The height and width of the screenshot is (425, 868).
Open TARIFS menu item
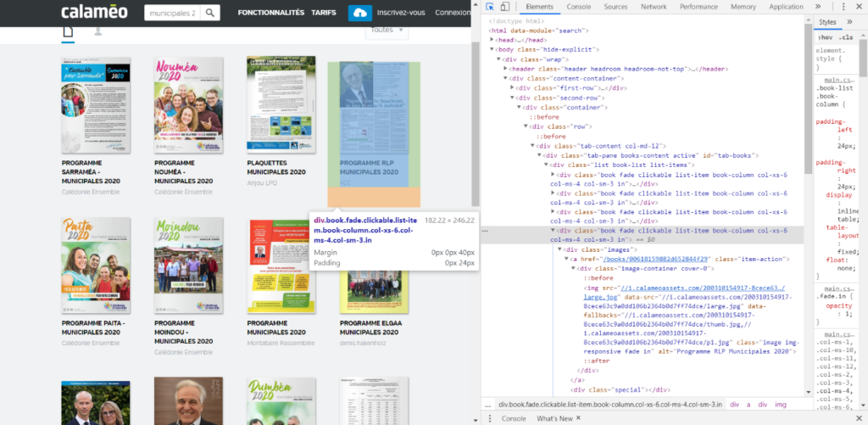(324, 13)
